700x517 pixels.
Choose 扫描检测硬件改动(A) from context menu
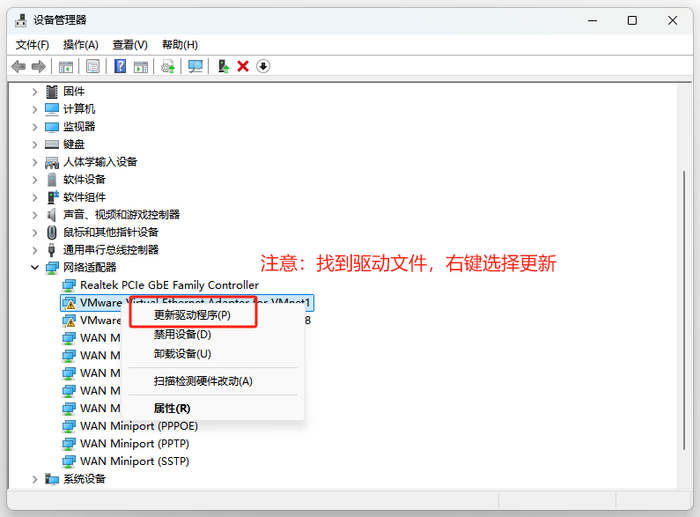[203, 381]
